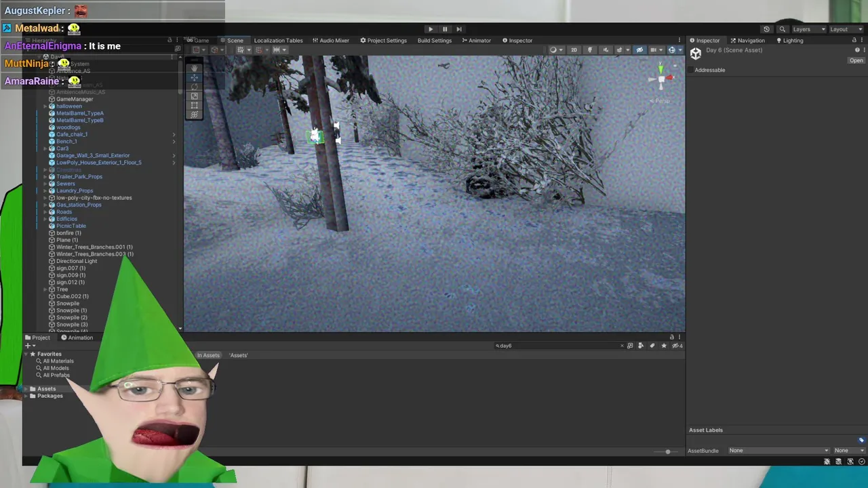Toggle the 2D scene view mode
Viewport: 868px width, 488px height.
pyautogui.click(x=574, y=49)
